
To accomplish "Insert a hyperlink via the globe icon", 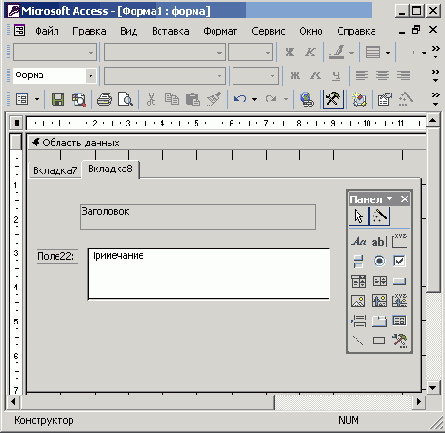I will coord(307,99).
